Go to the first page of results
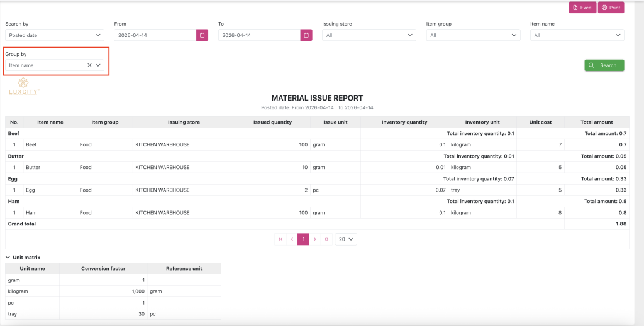This screenshot has height=326, width=644. tap(280, 239)
